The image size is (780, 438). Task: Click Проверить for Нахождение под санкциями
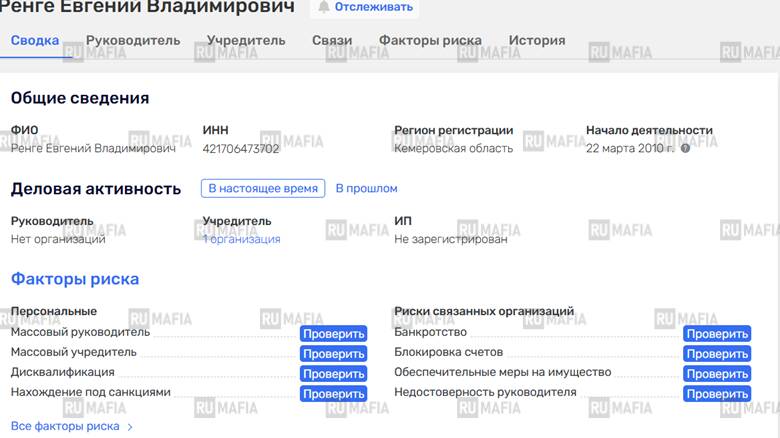coord(333,394)
